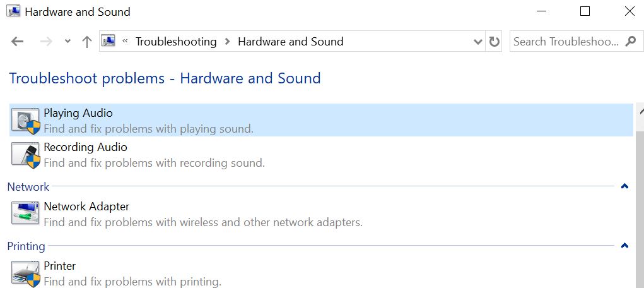
Task: Go forward using the forward arrow
Action: pos(46,42)
